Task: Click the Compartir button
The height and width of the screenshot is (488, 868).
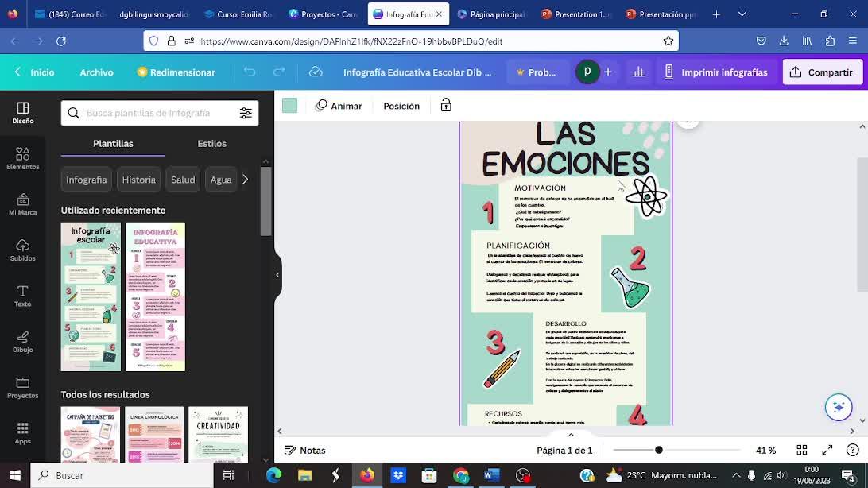Action: pyautogui.click(x=822, y=72)
